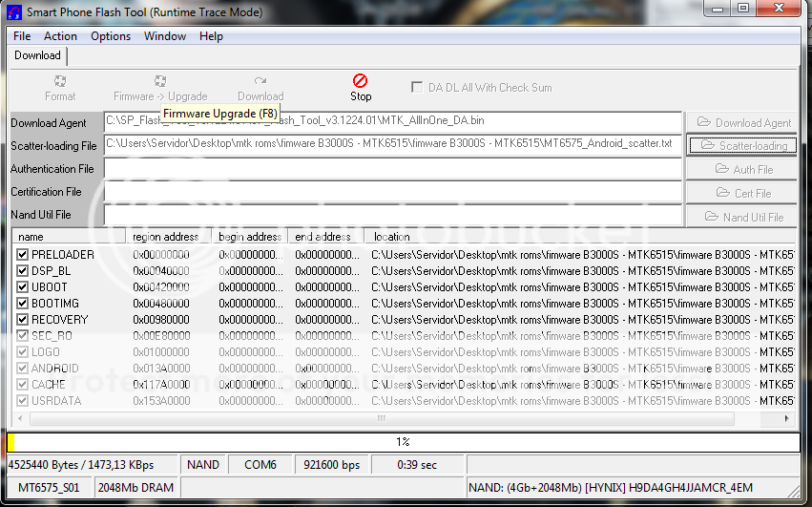
Task: Click the region address column header
Action: pos(167,237)
